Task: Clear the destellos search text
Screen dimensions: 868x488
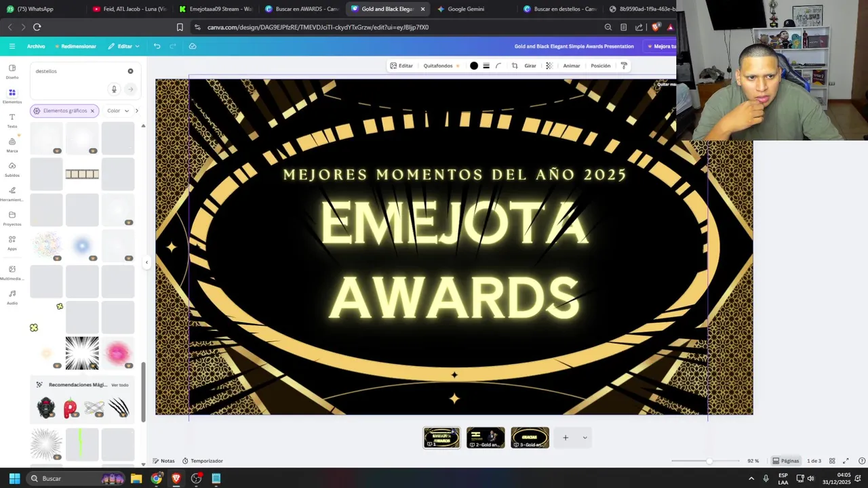Action: [x=130, y=71]
